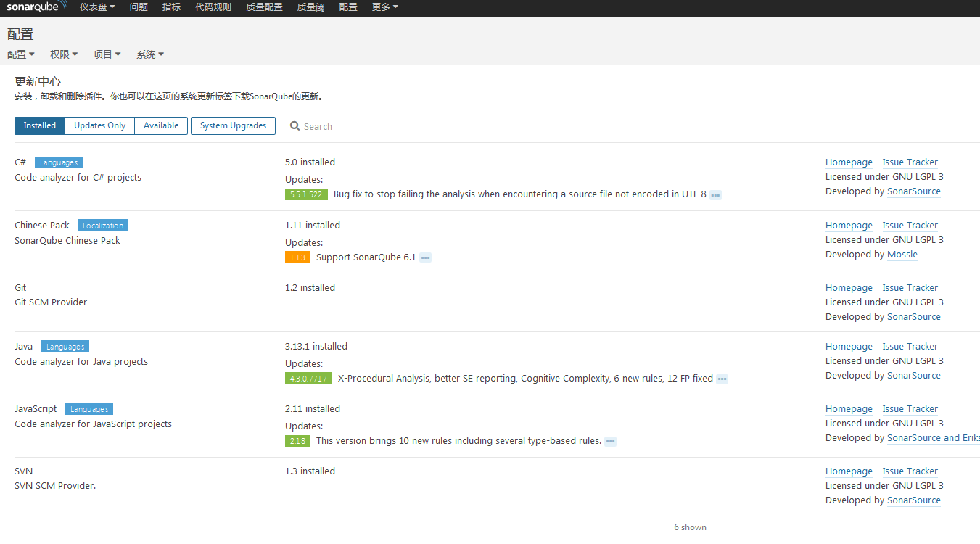
Task: Open SonarSource developer link for Java
Action: point(914,376)
